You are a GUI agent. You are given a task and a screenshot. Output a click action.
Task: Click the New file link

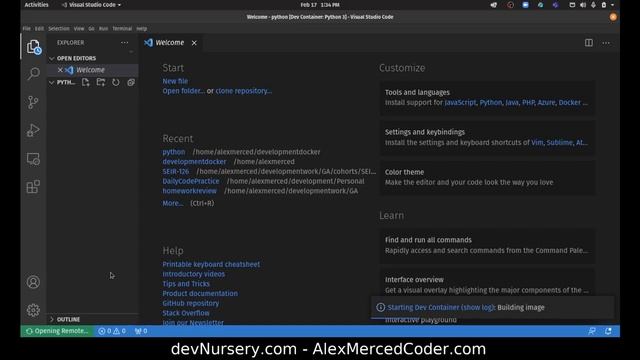tap(175, 81)
